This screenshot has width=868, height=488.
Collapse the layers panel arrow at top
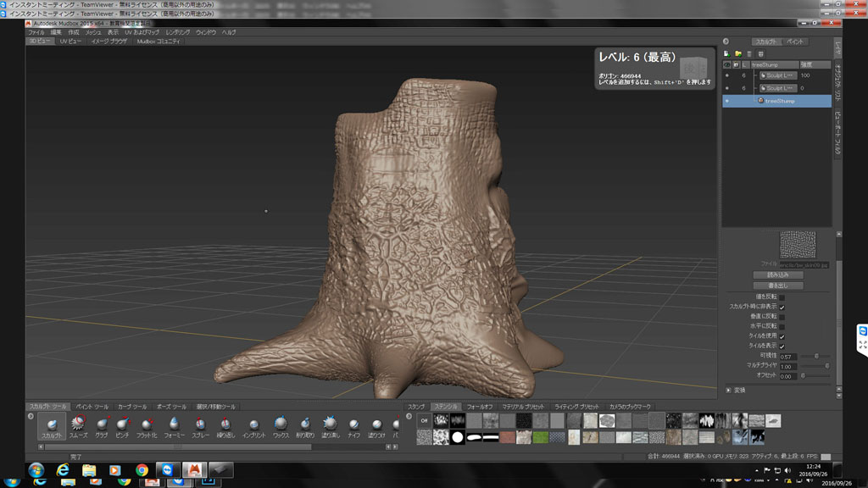(726, 42)
